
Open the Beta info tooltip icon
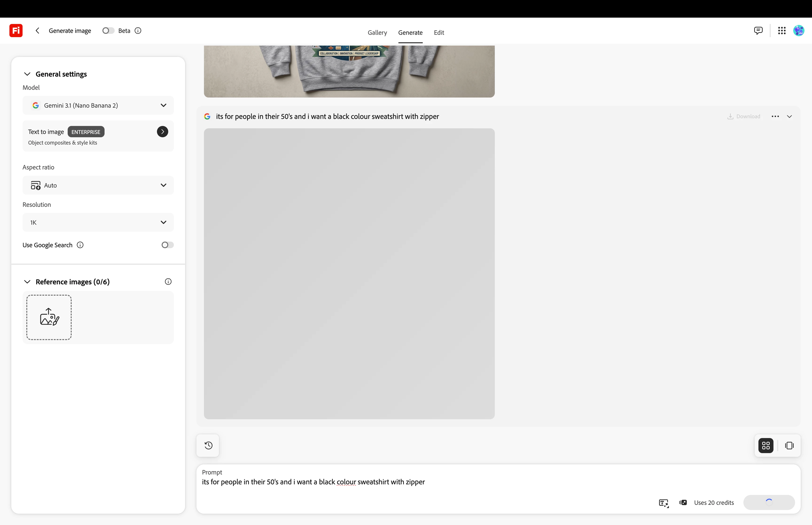coord(138,31)
